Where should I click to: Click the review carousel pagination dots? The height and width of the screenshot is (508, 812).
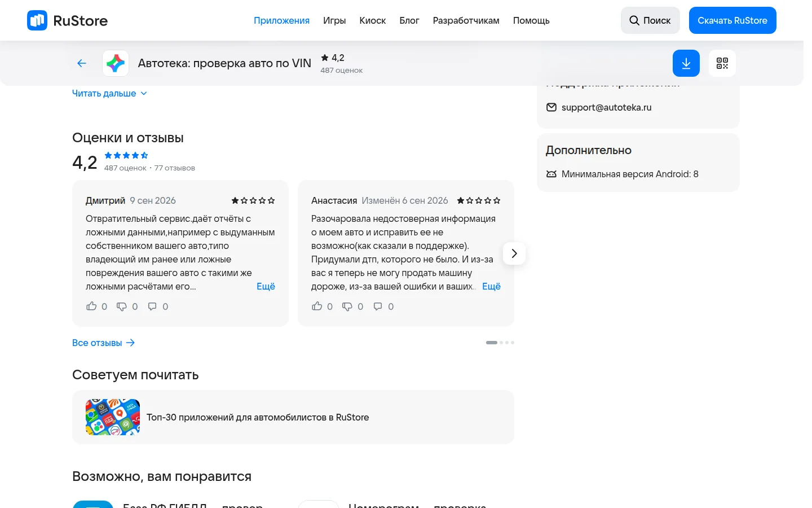(500, 343)
